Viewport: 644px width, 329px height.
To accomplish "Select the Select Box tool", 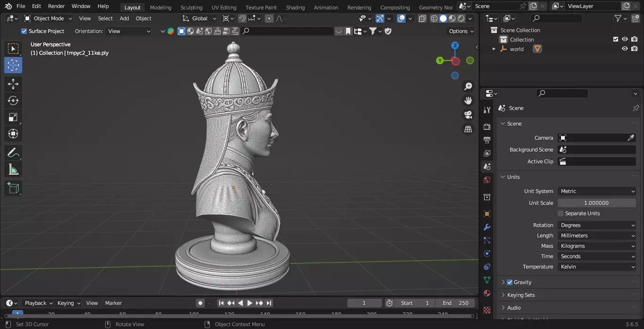I will [x=13, y=49].
